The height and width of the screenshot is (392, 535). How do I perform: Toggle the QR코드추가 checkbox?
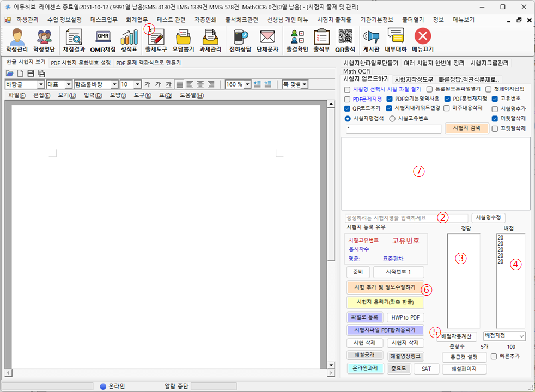click(348, 108)
